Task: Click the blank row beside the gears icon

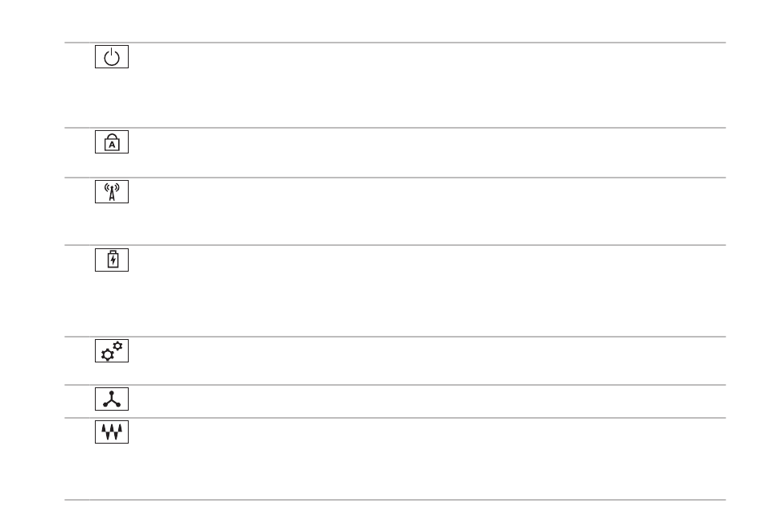Action: pos(427,361)
